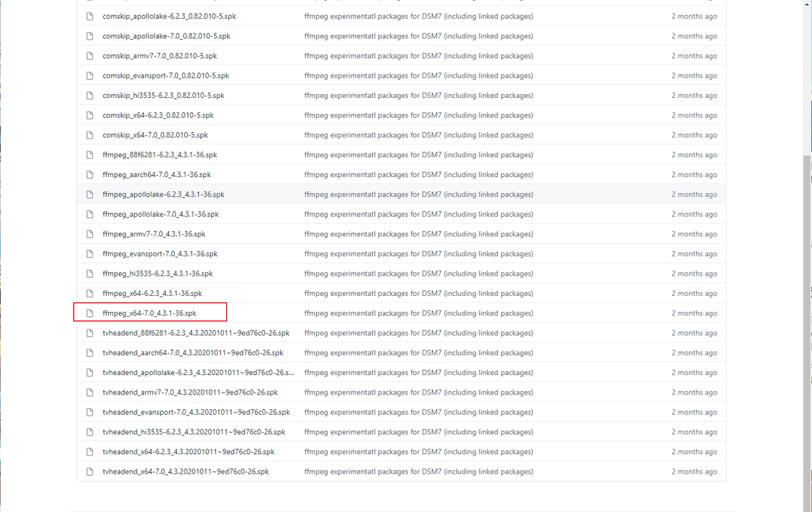The image size is (812, 512).
Task: Open ffmpeg_apollolake-6.2.3_4.3.1-36.spk file
Action: pos(163,194)
